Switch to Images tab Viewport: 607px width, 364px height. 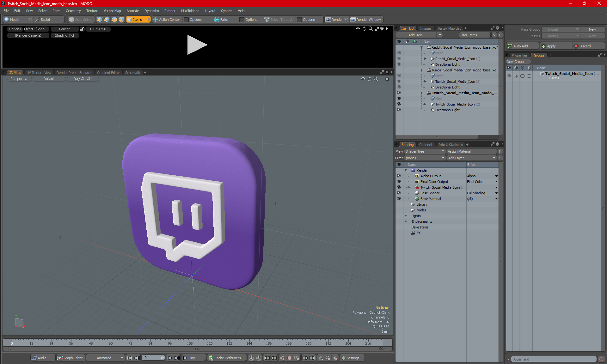(x=426, y=28)
